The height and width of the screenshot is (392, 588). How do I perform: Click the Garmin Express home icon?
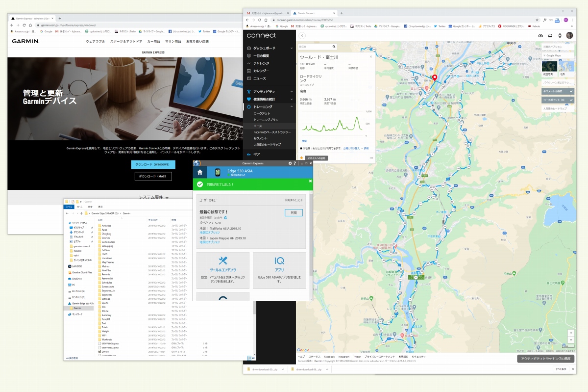tap(199, 173)
